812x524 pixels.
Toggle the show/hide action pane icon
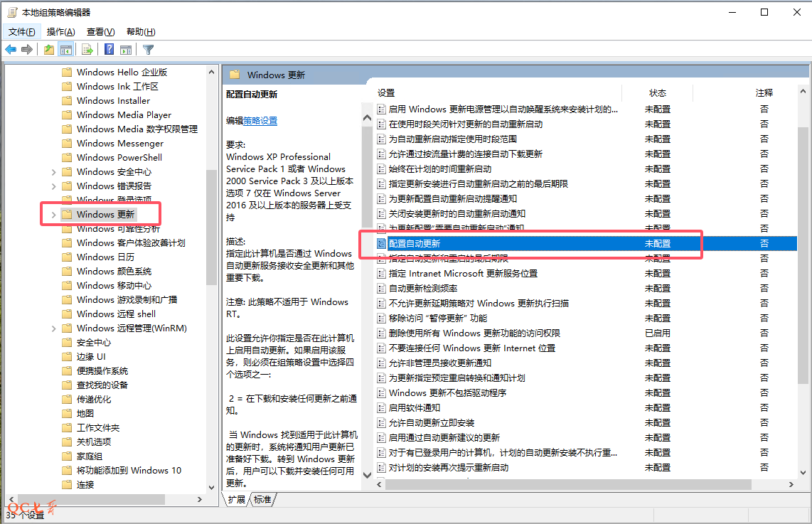126,49
